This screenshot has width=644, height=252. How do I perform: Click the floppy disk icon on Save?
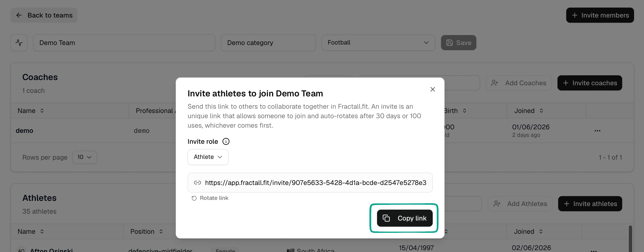pyautogui.click(x=449, y=43)
